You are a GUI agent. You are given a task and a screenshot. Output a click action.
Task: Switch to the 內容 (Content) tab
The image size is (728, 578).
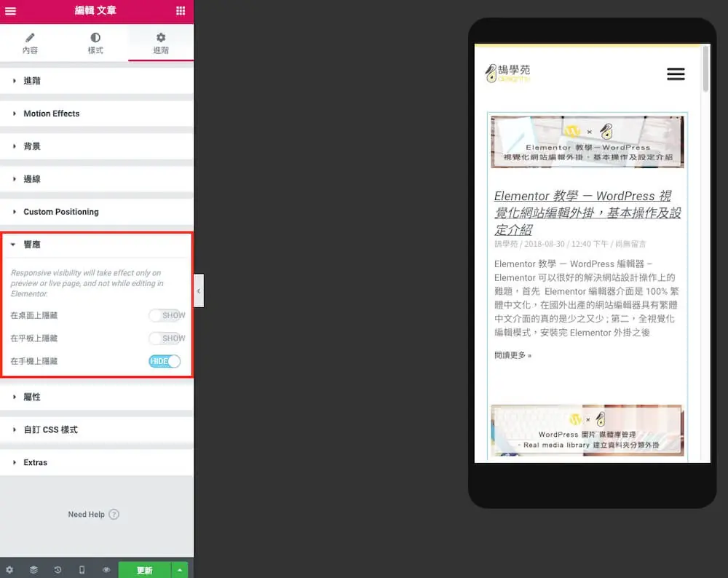30,43
